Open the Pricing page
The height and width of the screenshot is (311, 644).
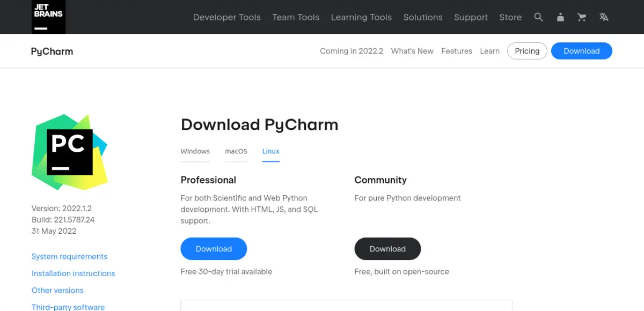click(526, 50)
